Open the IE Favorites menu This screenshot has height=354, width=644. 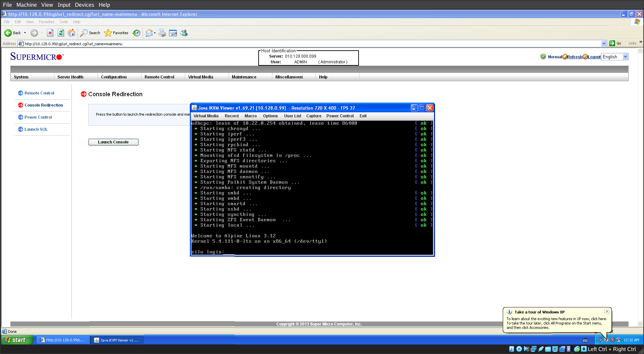(x=46, y=22)
